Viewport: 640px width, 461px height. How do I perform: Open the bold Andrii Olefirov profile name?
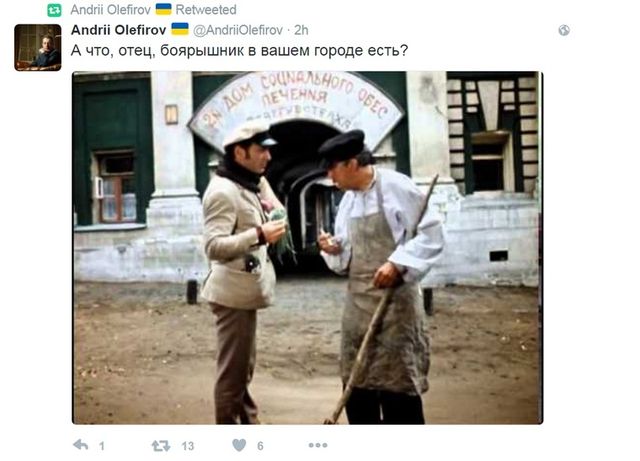pos(118,30)
